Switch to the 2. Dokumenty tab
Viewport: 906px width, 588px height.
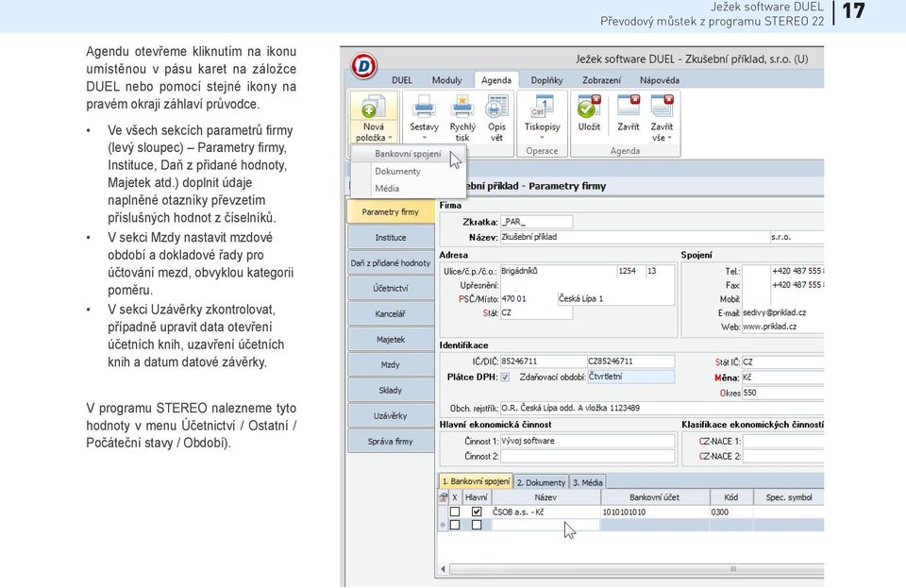(541, 482)
